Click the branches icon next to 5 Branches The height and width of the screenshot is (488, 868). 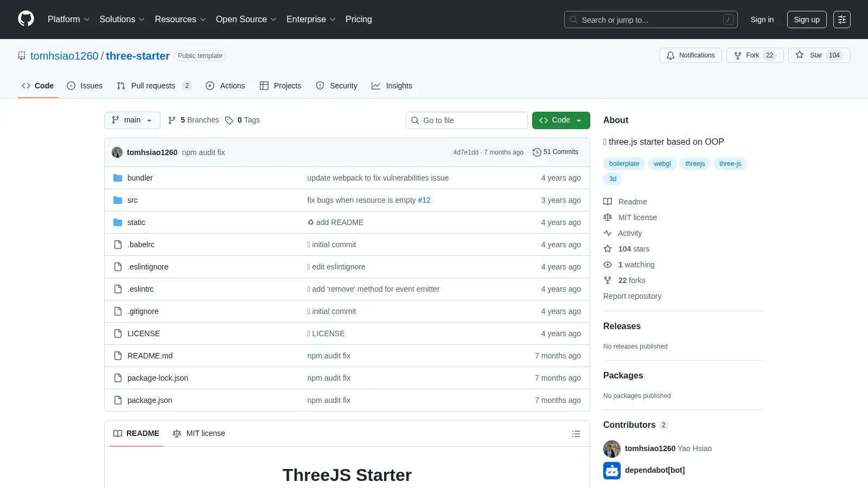(x=172, y=120)
